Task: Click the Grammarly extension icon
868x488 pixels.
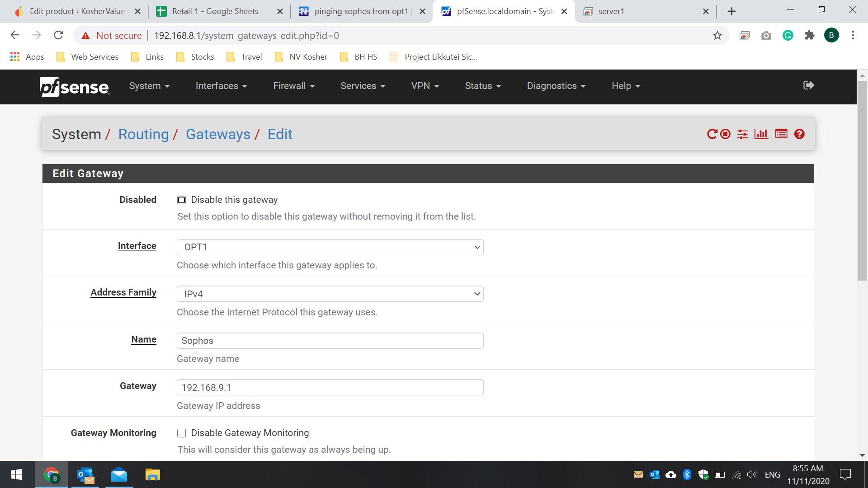Action: coord(788,35)
